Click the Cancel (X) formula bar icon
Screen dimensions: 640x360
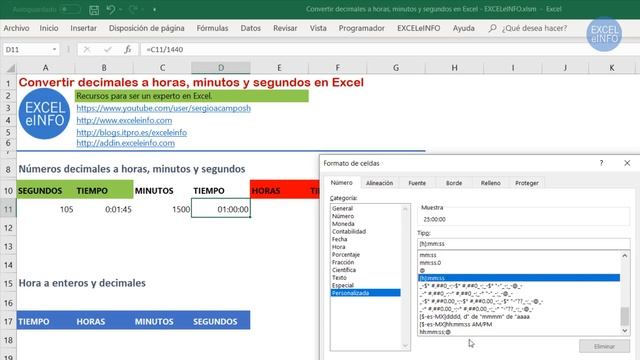87,49
